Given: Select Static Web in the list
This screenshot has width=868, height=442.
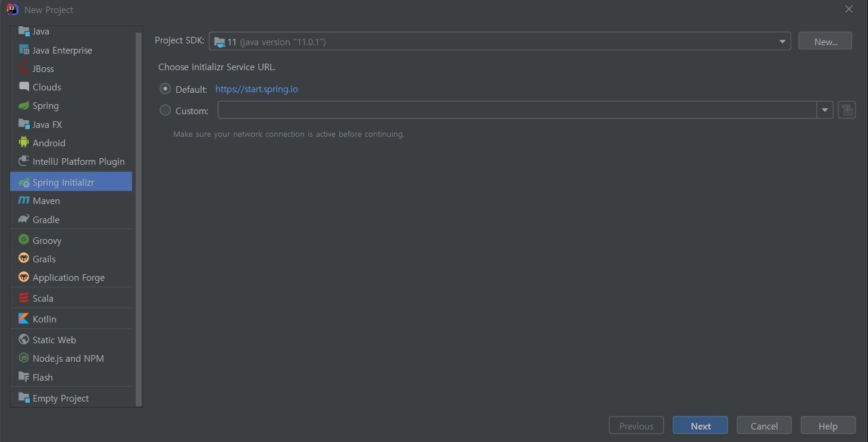Looking at the screenshot, I should 54,340.
